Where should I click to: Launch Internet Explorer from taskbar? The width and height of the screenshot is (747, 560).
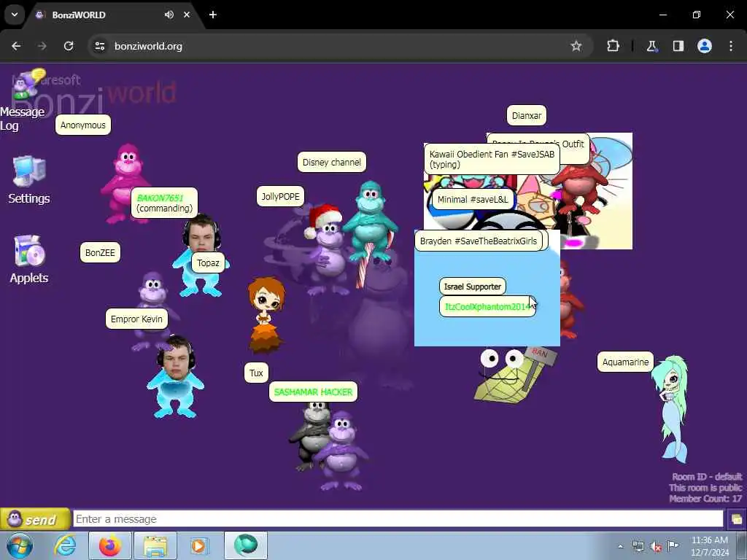pos(65,545)
